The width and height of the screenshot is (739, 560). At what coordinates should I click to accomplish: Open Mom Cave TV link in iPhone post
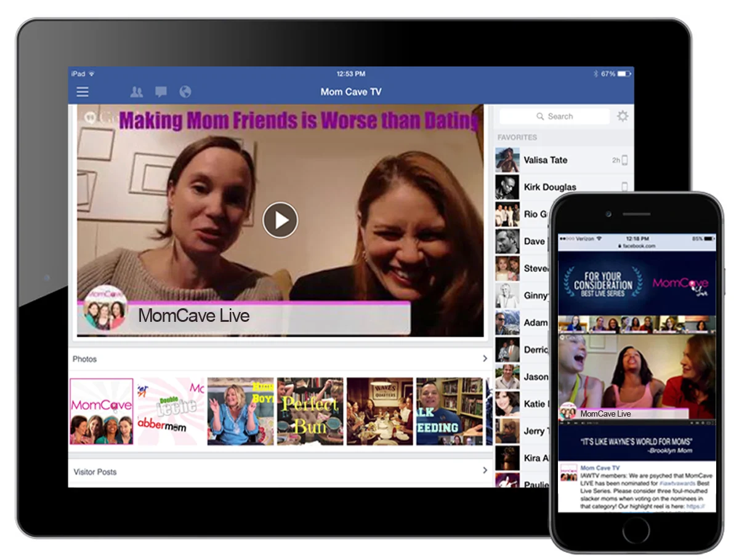(600, 468)
